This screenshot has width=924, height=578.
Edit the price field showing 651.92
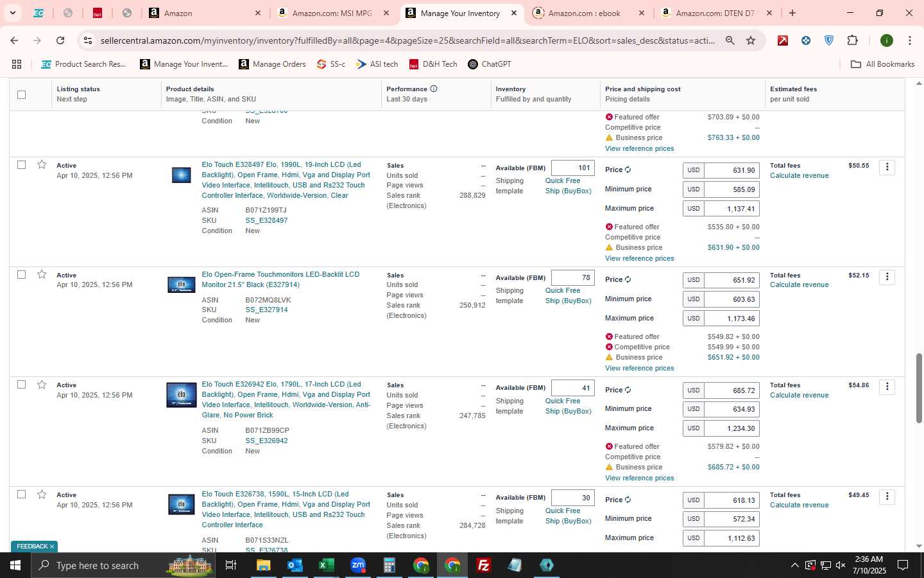coord(732,280)
